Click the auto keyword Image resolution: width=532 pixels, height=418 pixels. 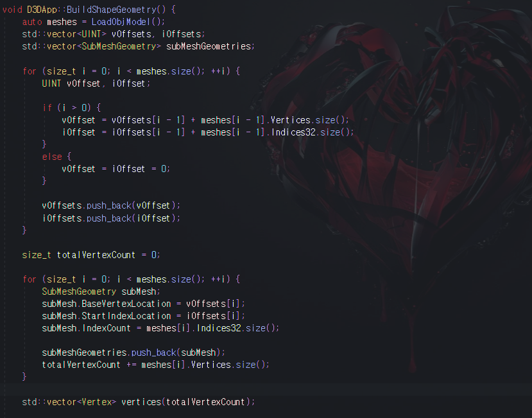pyautogui.click(x=32, y=22)
